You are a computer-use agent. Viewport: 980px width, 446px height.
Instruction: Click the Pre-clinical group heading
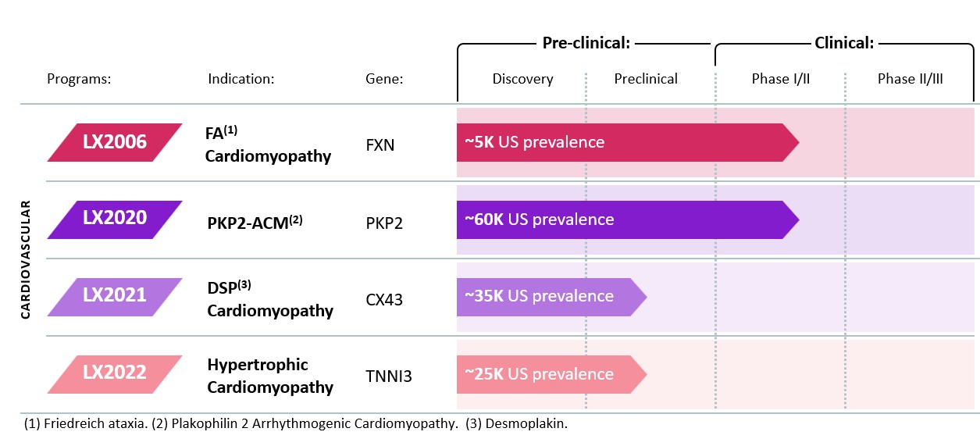[x=586, y=43]
